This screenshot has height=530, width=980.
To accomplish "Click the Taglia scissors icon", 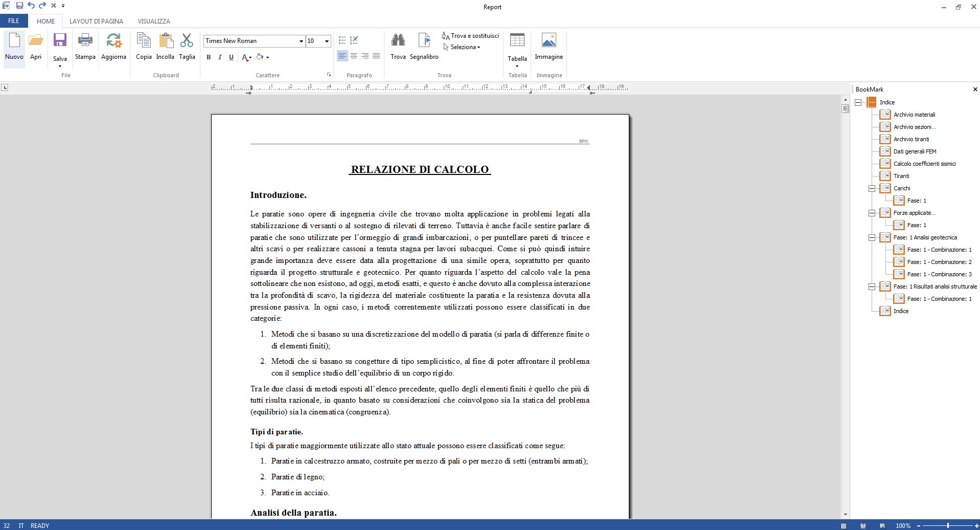I will [x=187, y=41].
